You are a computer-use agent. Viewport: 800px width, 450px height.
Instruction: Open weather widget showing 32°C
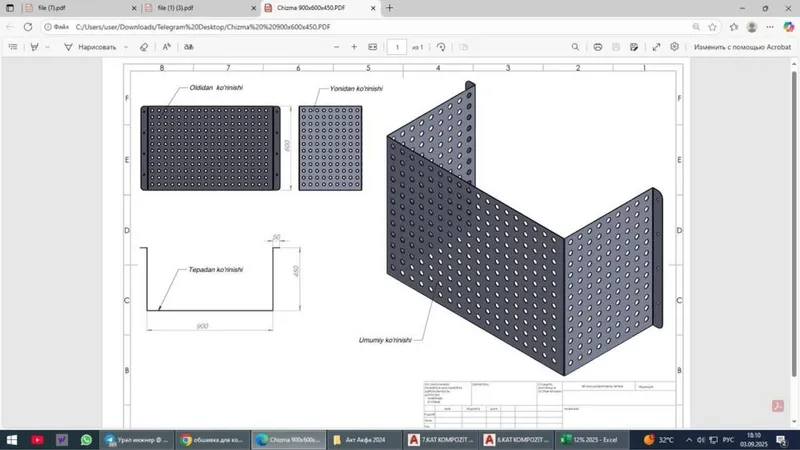coord(658,440)
